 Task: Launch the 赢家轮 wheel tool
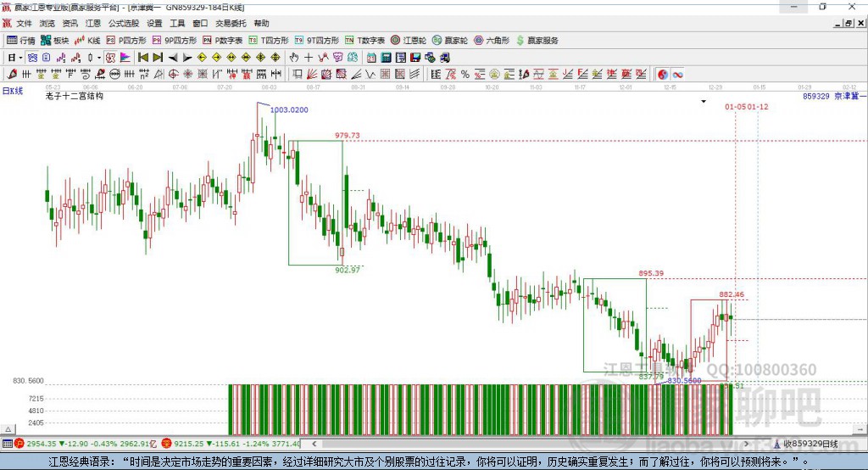click(x=450, y=41)
